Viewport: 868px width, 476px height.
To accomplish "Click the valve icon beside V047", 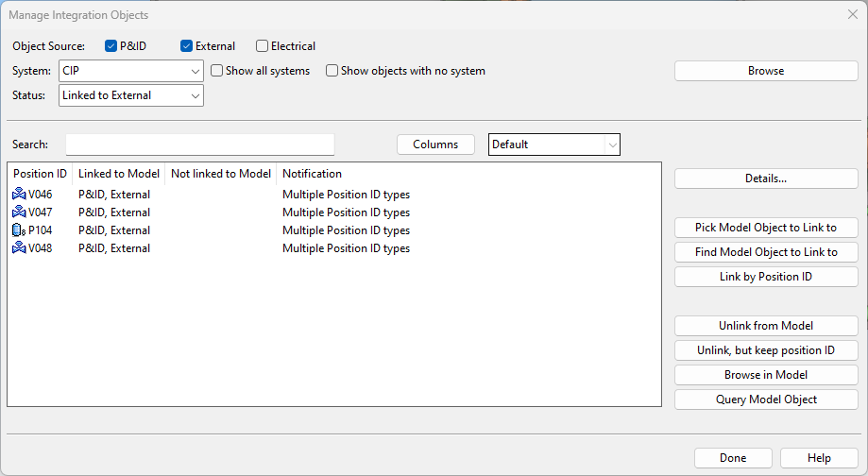I will 19,212.
